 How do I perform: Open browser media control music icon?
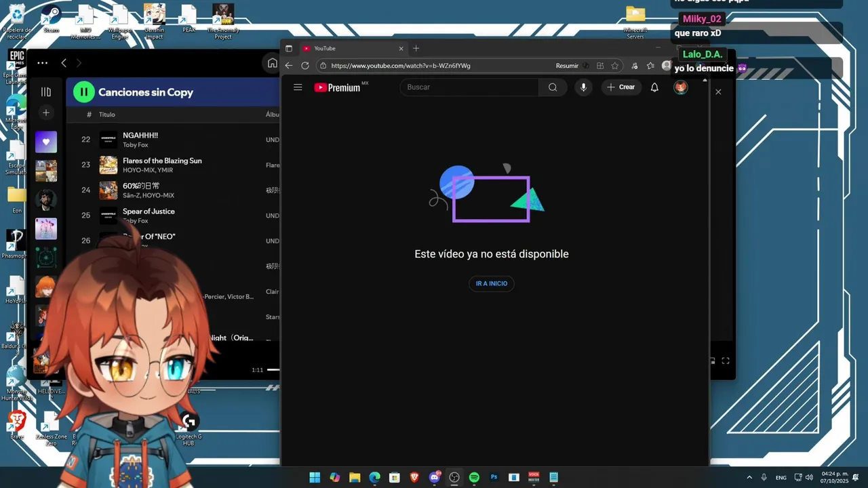click(x=635, y=66)
